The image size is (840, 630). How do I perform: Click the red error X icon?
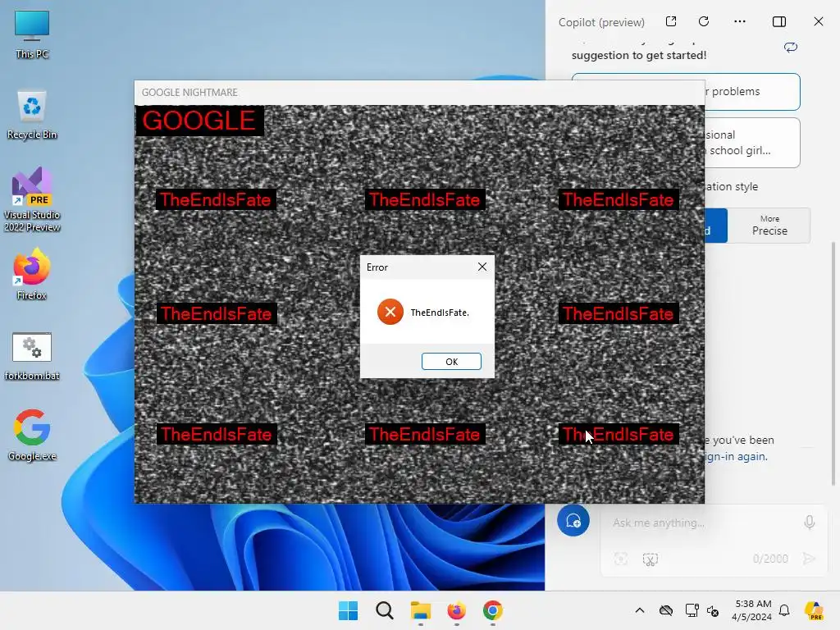[390, 312]
